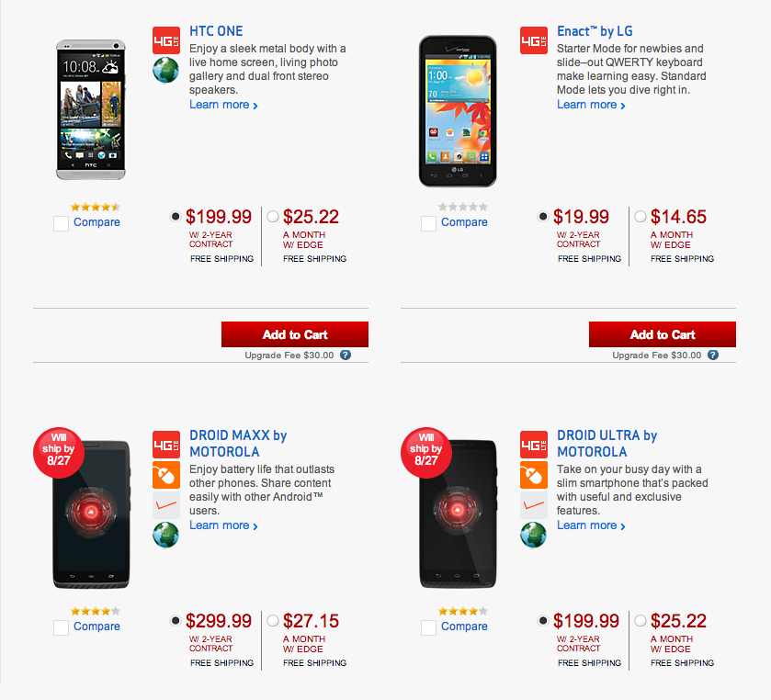
Task: Click the globe icon beside HTC ONE
Action: click(166, 72)
